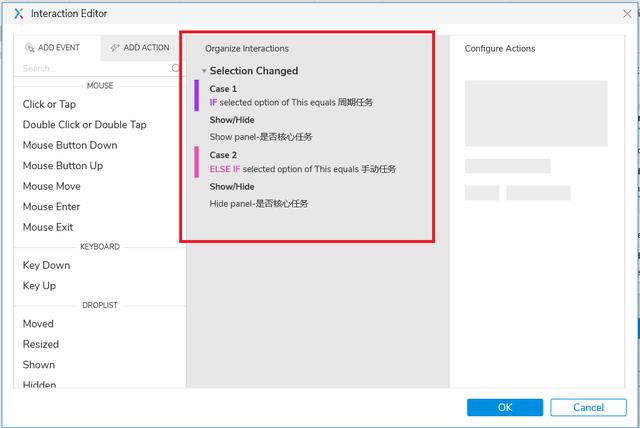Screen dimensions: 640x428
Task: Select the Mouse Enter event
Action: tap(51, 206)
